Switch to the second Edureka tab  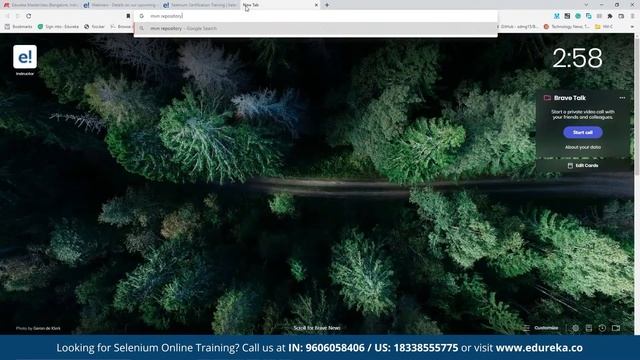click(120, 5)
